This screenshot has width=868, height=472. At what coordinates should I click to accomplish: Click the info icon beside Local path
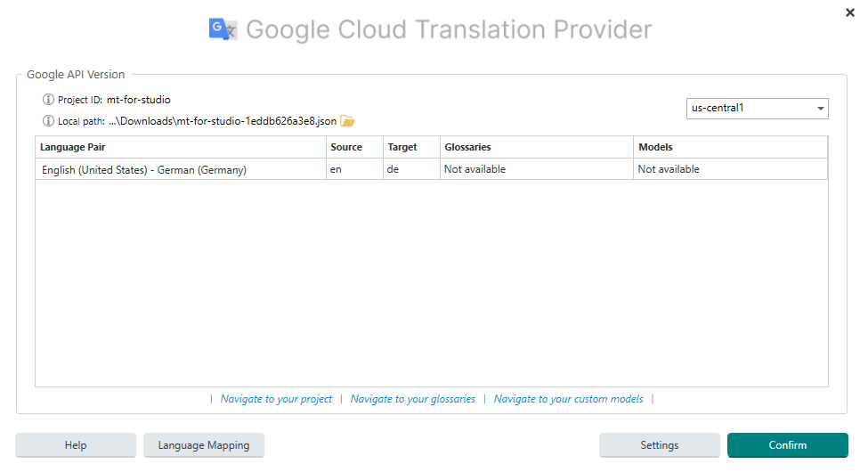tap(49, 121)
